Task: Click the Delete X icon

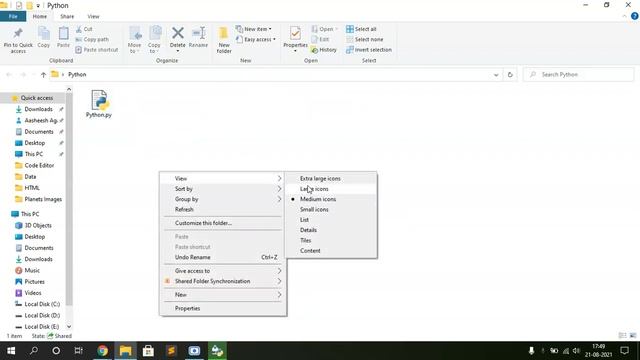Action: [178, 33]
